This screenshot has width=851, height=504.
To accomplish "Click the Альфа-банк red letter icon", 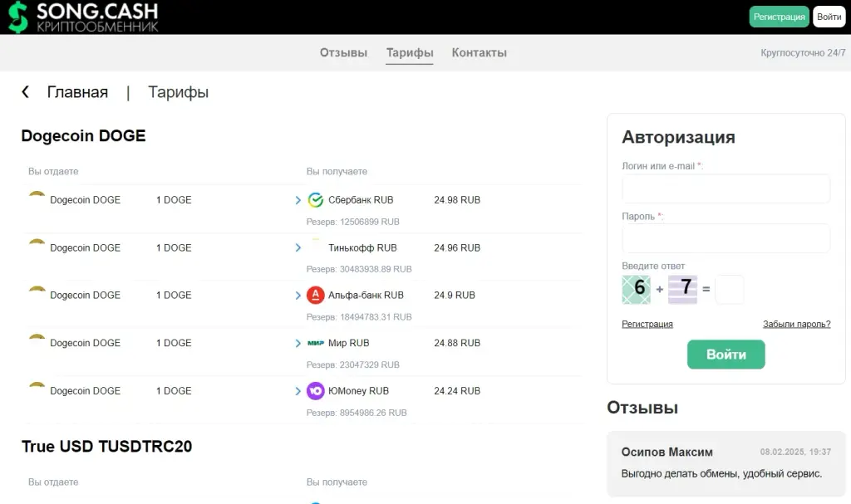I will pos(315,295).
